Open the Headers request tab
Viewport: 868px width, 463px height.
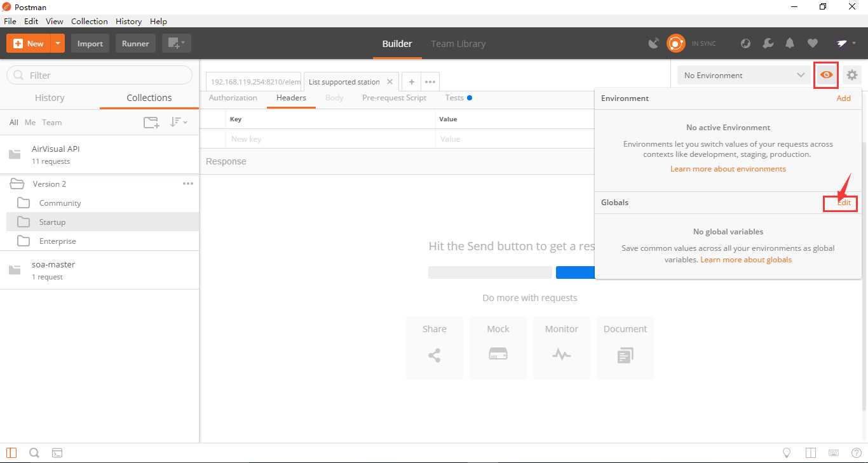pos(291,98)
